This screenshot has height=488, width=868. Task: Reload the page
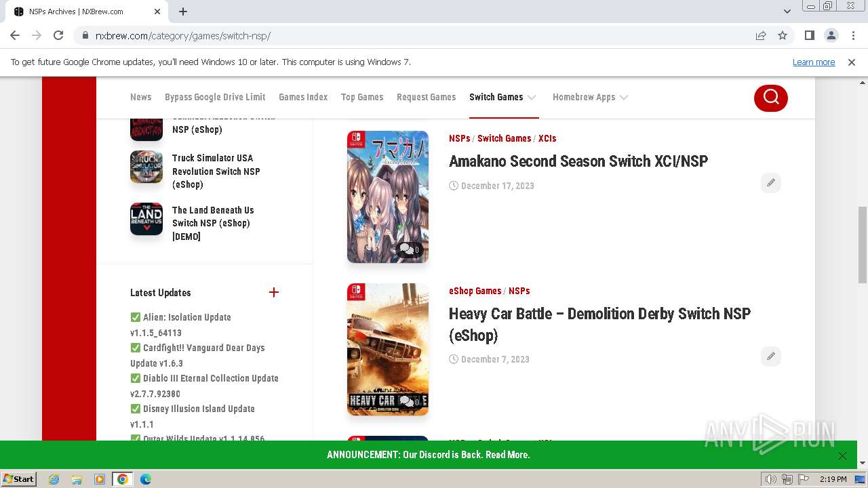[58, 35]
